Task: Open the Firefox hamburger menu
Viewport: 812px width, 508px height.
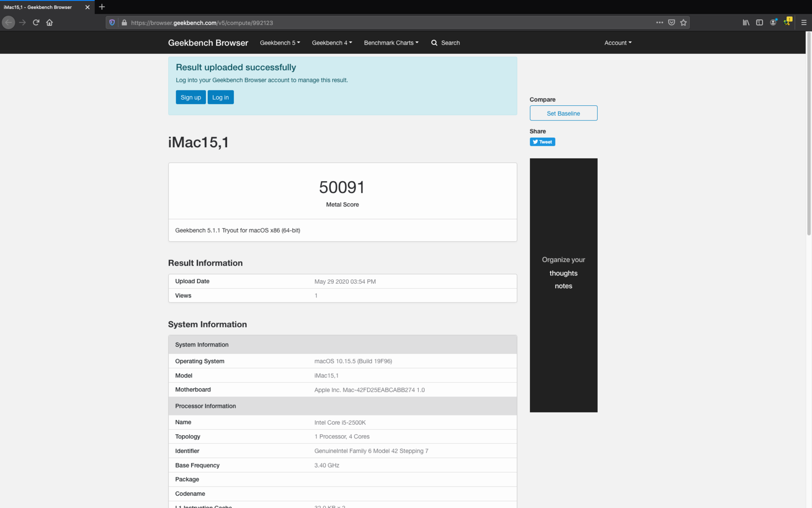Action: pyautogui.click(x=804, y=23)
